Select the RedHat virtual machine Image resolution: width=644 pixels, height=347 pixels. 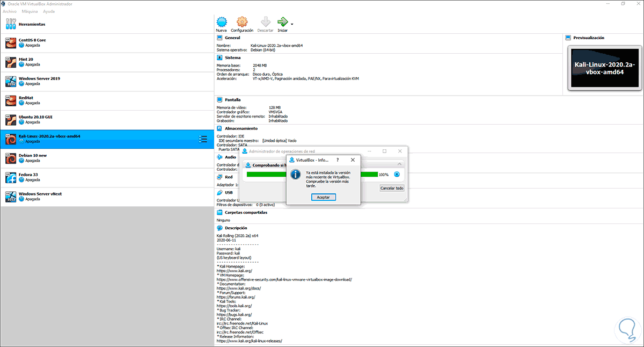107,101
